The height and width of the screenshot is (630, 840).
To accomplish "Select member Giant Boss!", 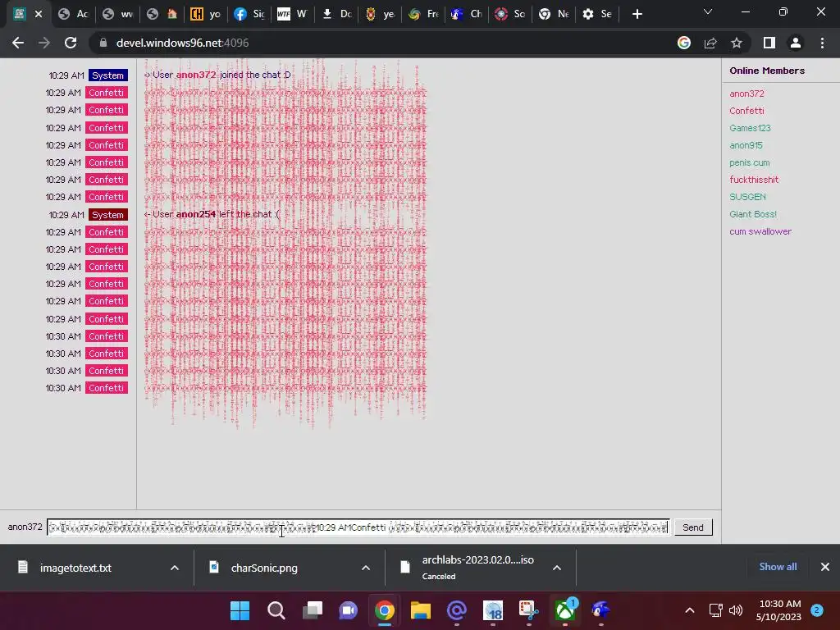I will point(753,214).
